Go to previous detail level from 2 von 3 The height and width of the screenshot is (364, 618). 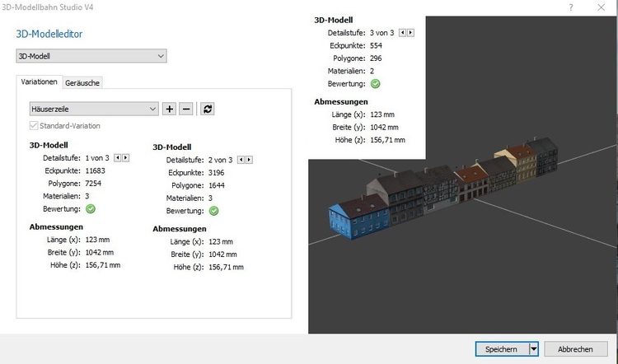coord(241,160)
